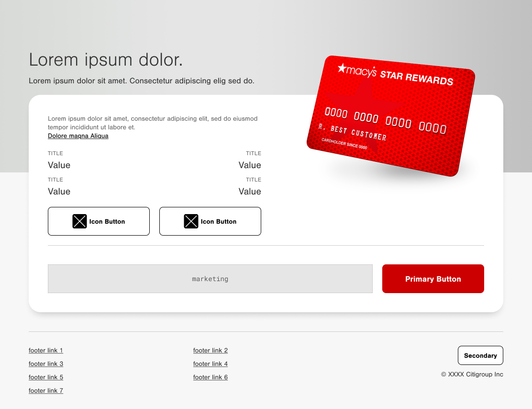Image resolution: width=532 pixels, height=409 pixels.
Task: Open footer link 3
Action: [46, 364]
